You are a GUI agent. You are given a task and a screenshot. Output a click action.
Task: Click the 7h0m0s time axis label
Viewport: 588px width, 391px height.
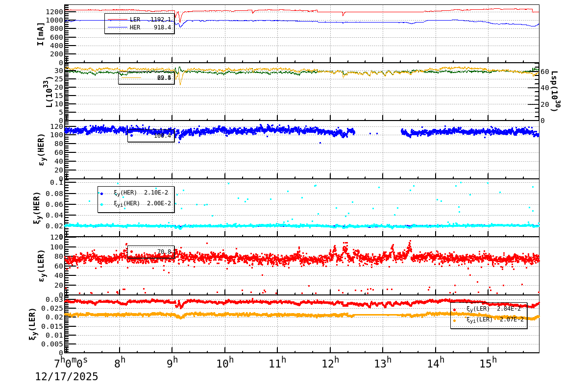71,363
